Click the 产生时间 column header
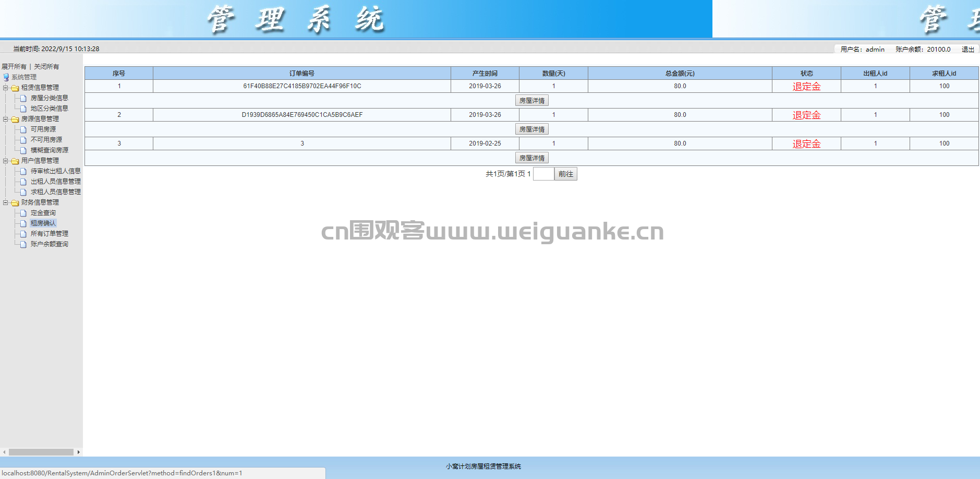Screen dimensions: 980x479 pyautogui.click(x=485, y=73)
